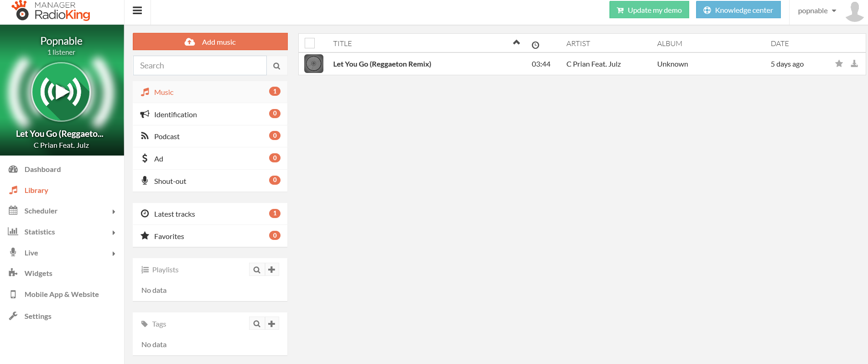This screenshot has width=868, height=364.
Task: Click the library Search input field
Action: (x=200, y=66)
